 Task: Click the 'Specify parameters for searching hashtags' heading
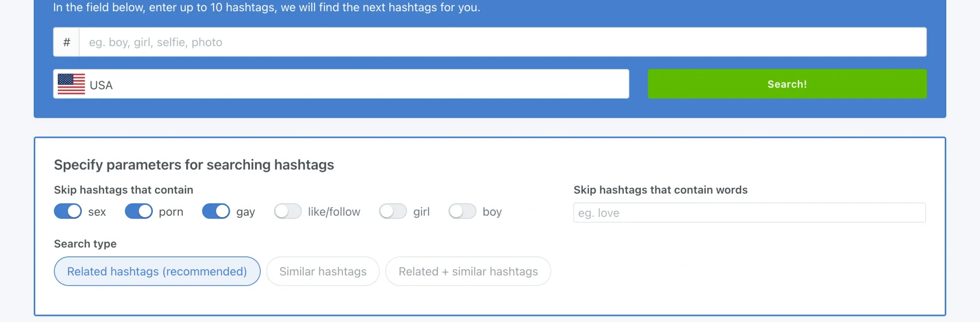194,165
